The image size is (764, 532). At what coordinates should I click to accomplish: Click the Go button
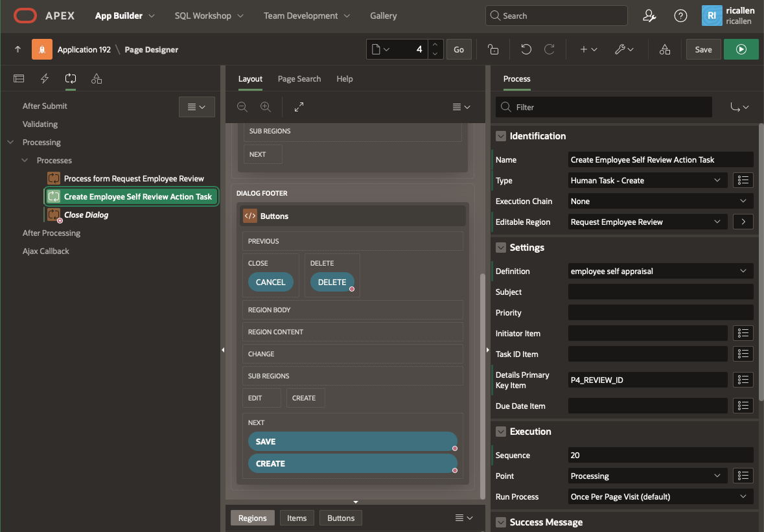tap(459, 49)
